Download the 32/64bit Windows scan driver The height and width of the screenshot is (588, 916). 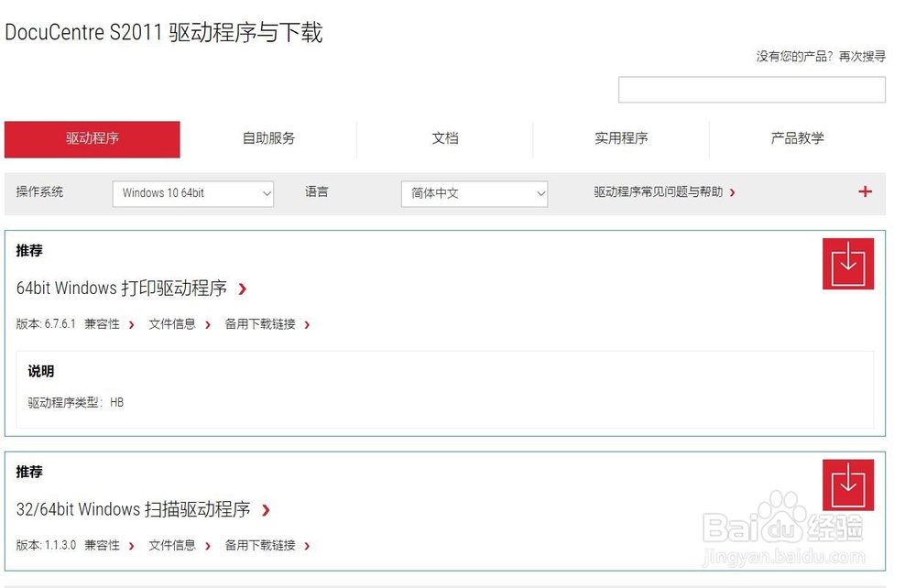pyautogui.click(x=847, y=485)
